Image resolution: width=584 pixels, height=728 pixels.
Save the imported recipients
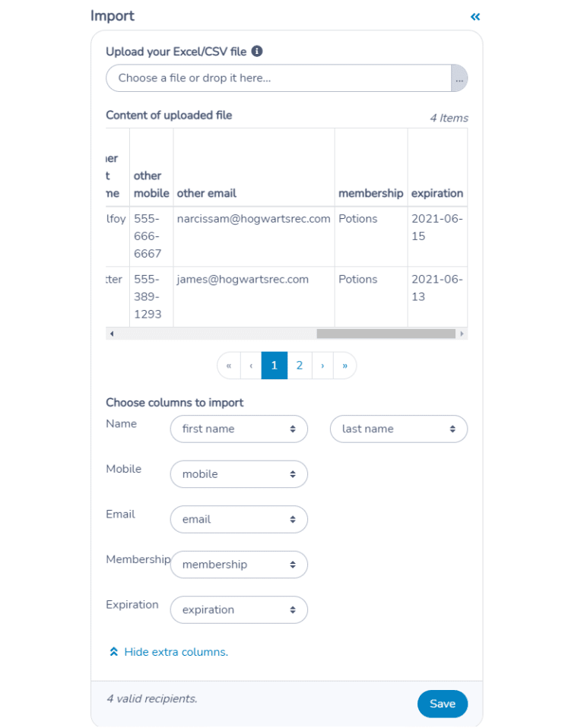point(443,704)
